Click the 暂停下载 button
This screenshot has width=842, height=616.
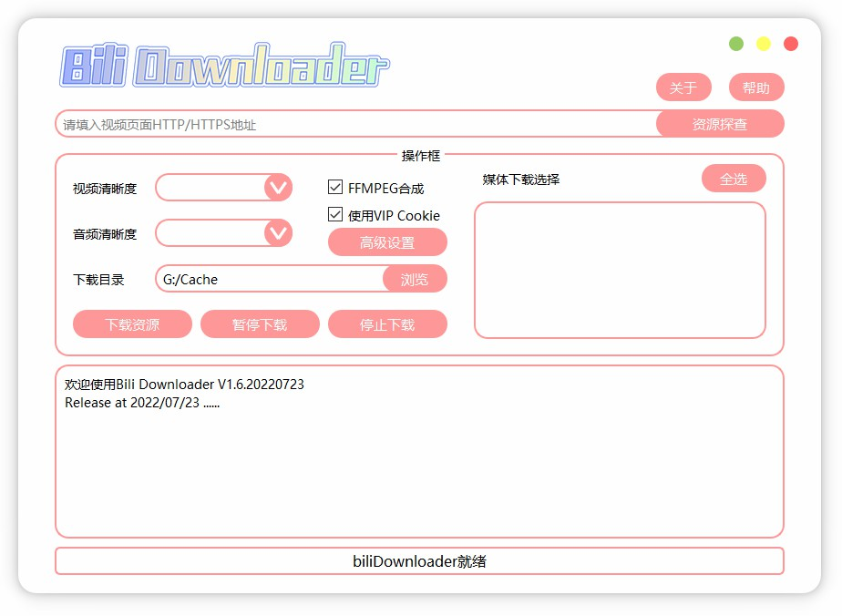pyautogui.click(x=260, y=324)
